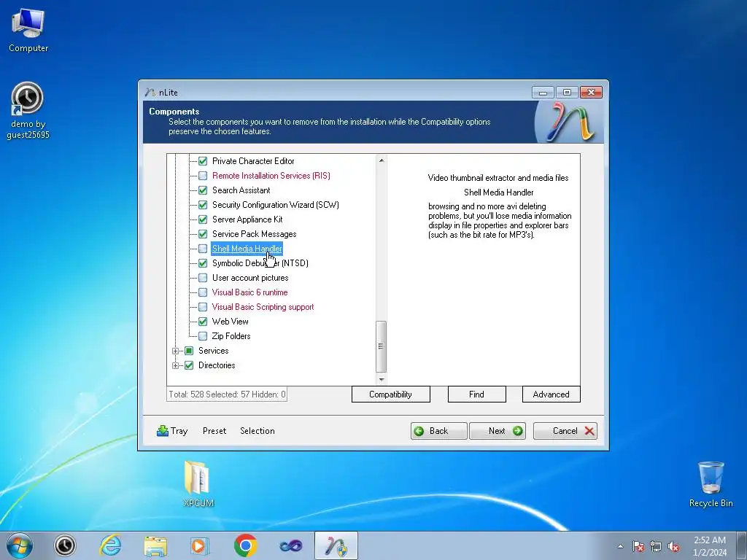Viewport: 747px width, 560px height.
Task: Open network status tray icon
Action: [656, 546]
